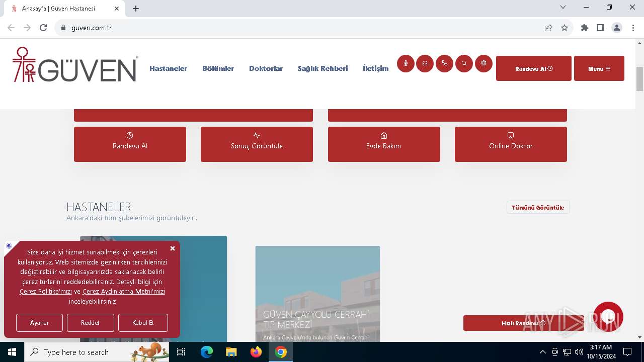Toggle Chrome side panel icon
Screen dimensions: 644x362
click(x=601, y=28)
